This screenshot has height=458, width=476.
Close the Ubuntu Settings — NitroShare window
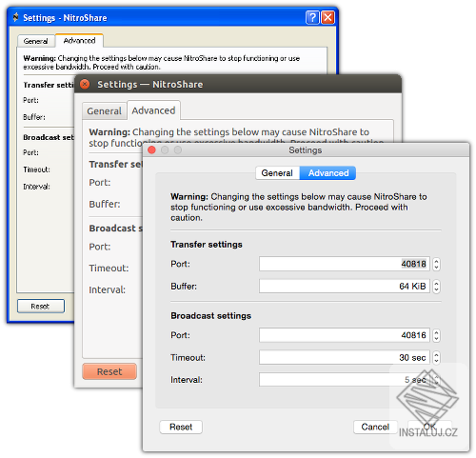(x=85, y=84)
